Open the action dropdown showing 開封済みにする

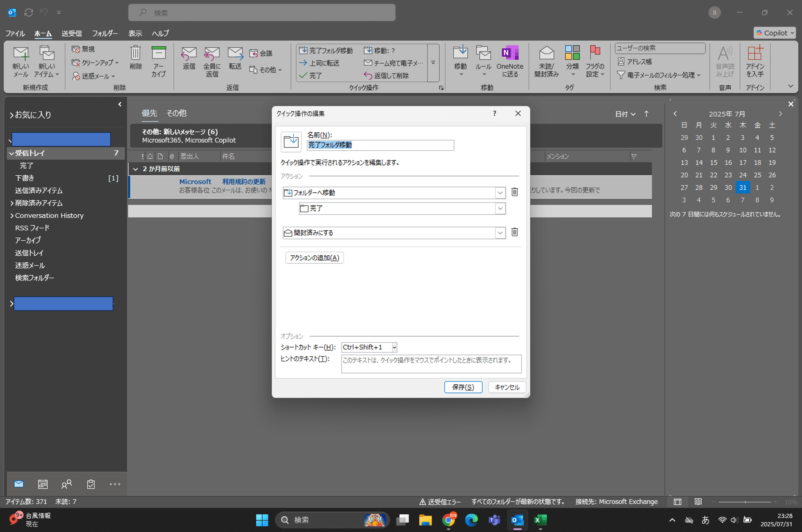point(500,233)
